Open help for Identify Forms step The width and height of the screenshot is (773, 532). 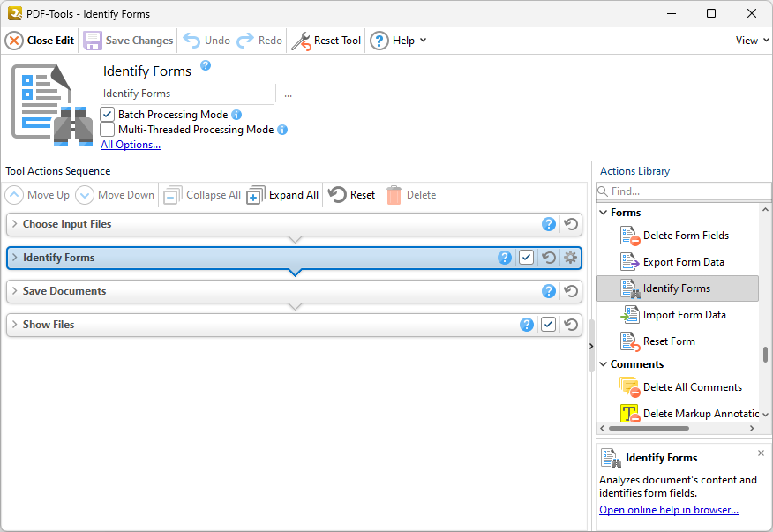coord(505,258)
